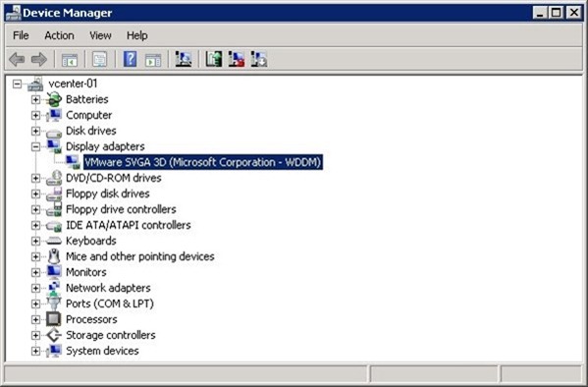Expand the IDE ATA/ATAPI controllers node
588x387 pixels.
point(35,225)
